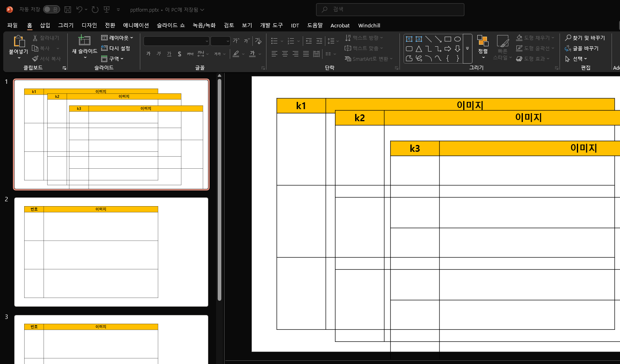The width and height of the screenshot is (620, 364).
Task: Select the rectangle shape
Action: pyautogui.click(x=448, y=39)
